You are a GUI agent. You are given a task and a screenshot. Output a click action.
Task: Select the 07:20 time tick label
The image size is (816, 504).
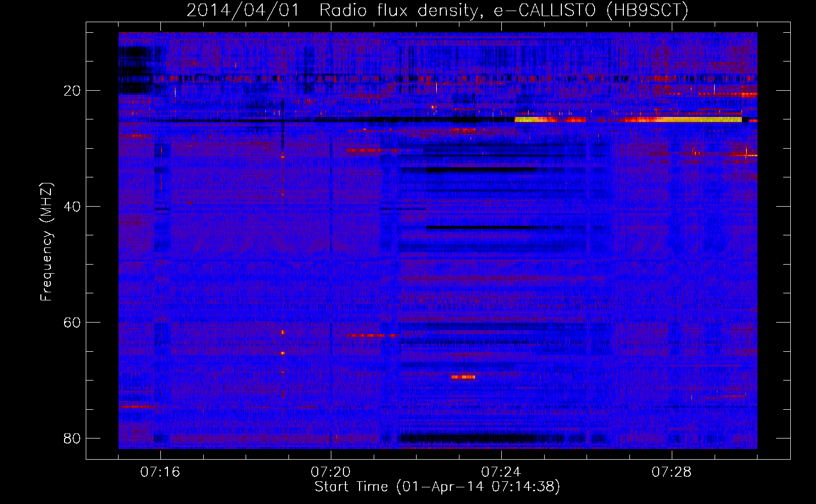331,472
